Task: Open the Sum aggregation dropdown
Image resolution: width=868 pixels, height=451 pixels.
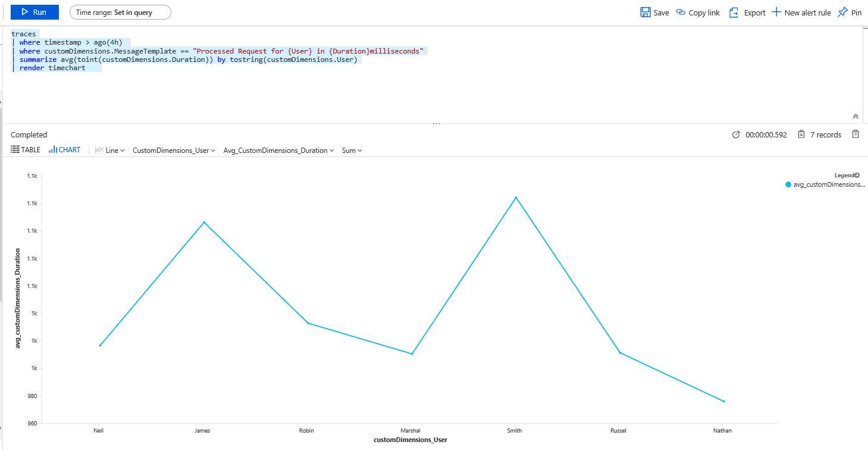Action: pos(352,151)
